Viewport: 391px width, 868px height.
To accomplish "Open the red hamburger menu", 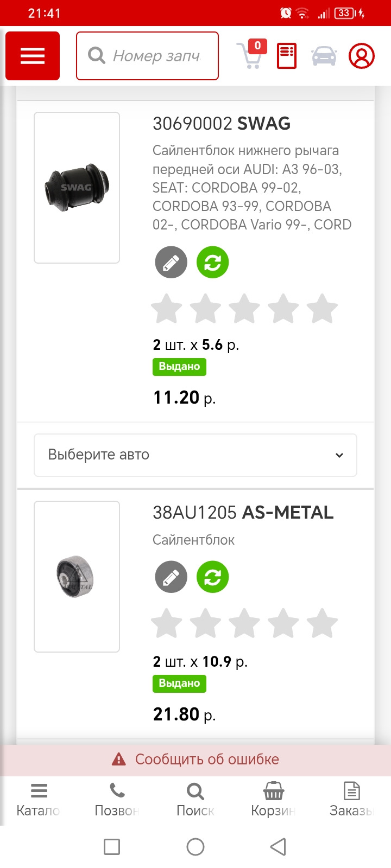I will pos(33,56).
